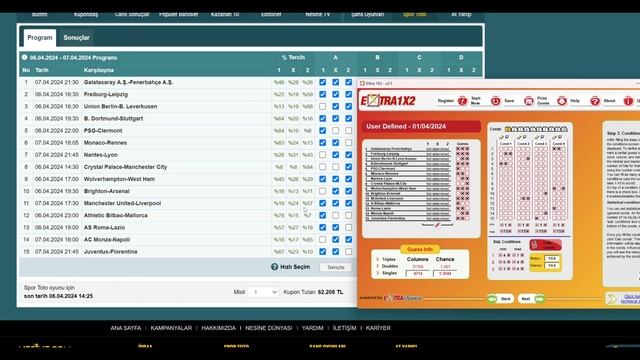The height and width of the screenshot is (360, 640).
Task: Check column A '2' for Juventus-Fiorentina
Action: (x=348, y=252)
